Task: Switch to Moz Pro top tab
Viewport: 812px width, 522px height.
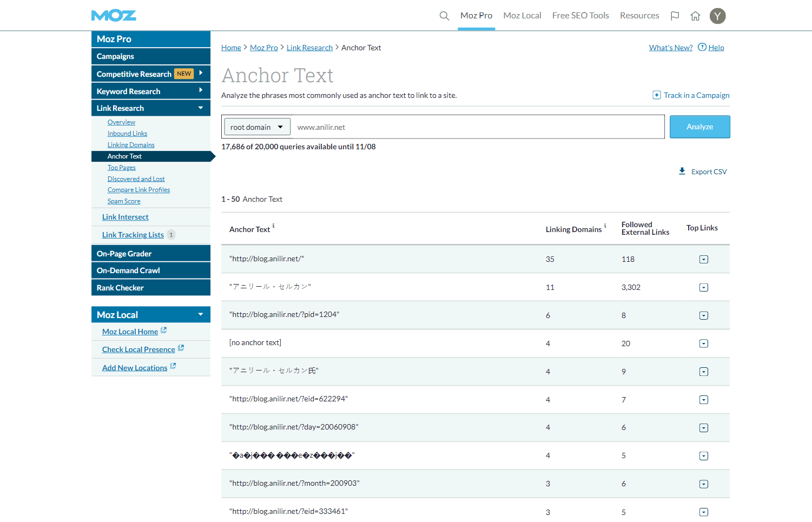Action: point(476,16)
